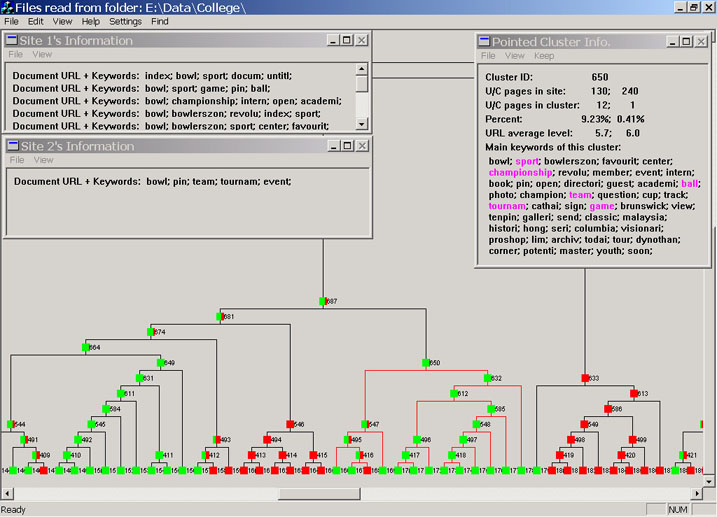
Task: Click the application icon in main title bar
Action: point(7,7)
